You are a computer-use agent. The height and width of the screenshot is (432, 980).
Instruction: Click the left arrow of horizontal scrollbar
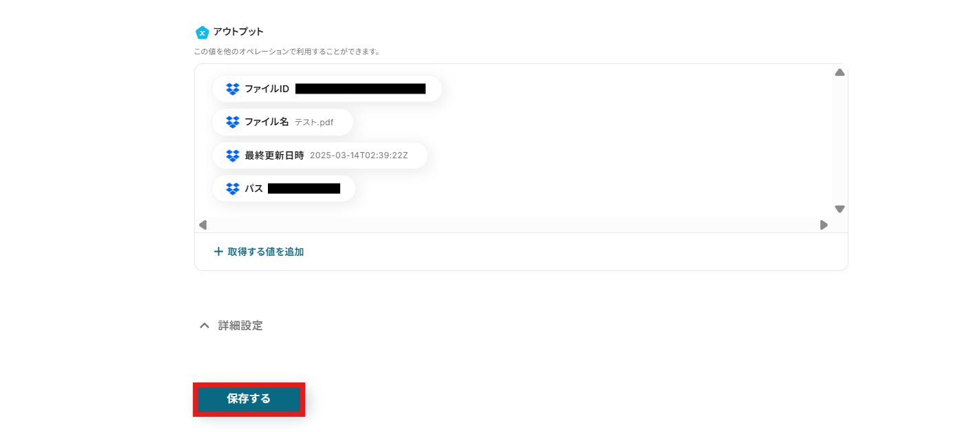coord(202,225)
